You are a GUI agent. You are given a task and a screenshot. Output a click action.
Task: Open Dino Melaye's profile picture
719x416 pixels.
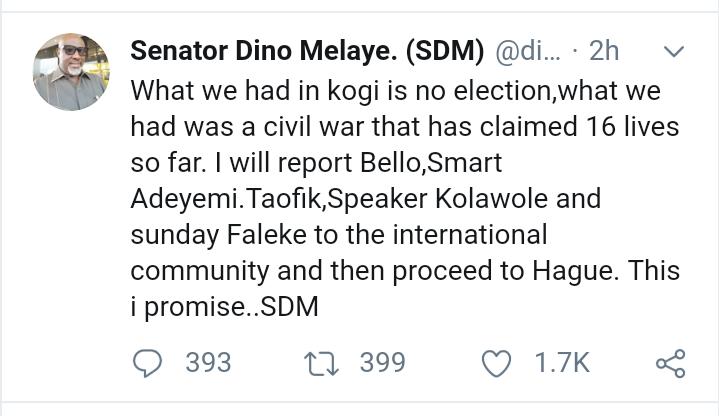[x=70, y=71]
